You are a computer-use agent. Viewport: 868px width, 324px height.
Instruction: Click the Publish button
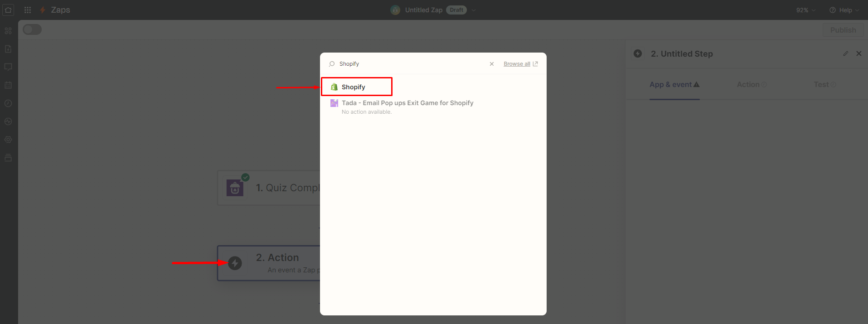843,30
